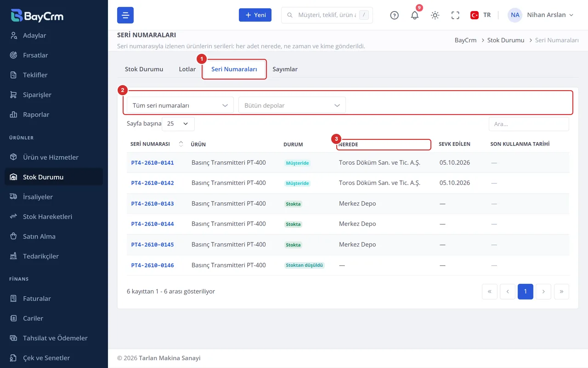Sort by Seri Numarası column arrows

pyautogui.click(x=181, y=144)
